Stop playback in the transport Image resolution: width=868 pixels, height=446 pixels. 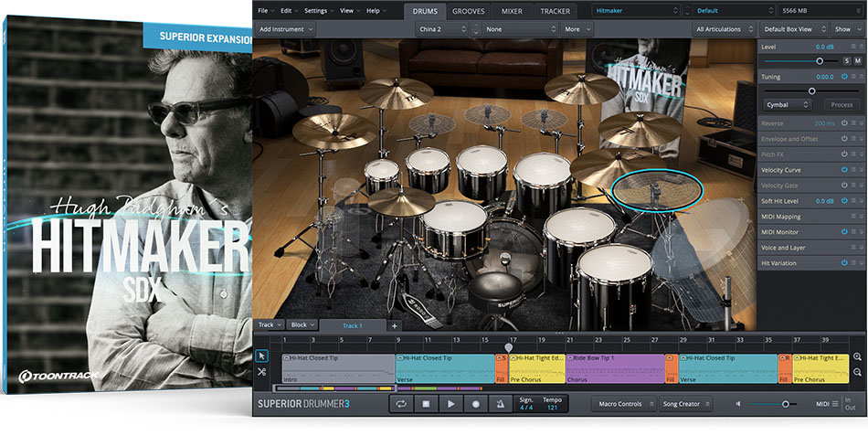(x=426, y=404)
